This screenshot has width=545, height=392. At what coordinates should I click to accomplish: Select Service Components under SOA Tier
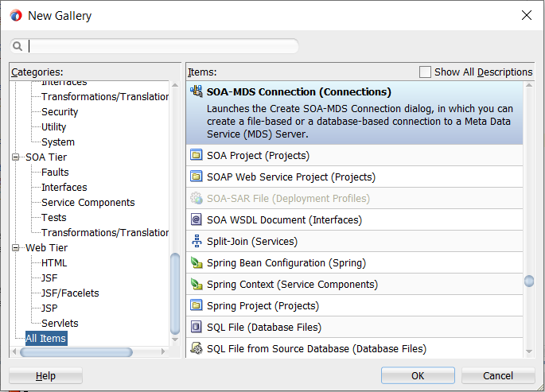(x=88, y=203)
